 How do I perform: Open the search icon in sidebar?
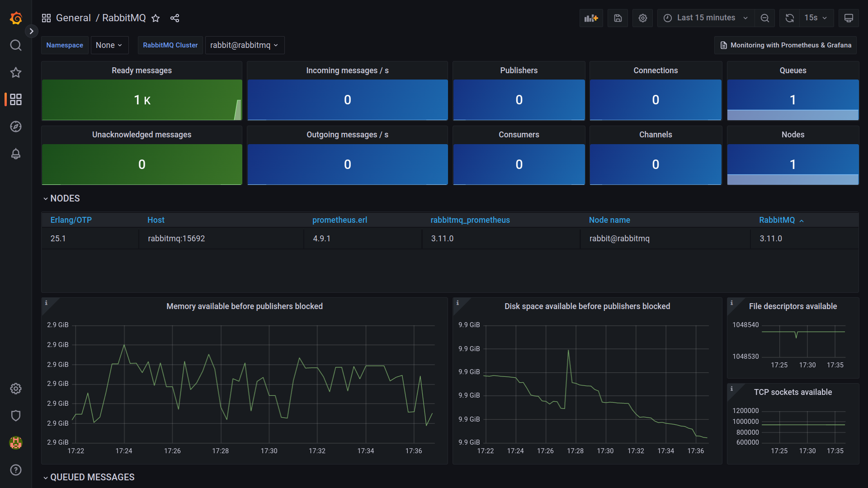pos(16,45)
